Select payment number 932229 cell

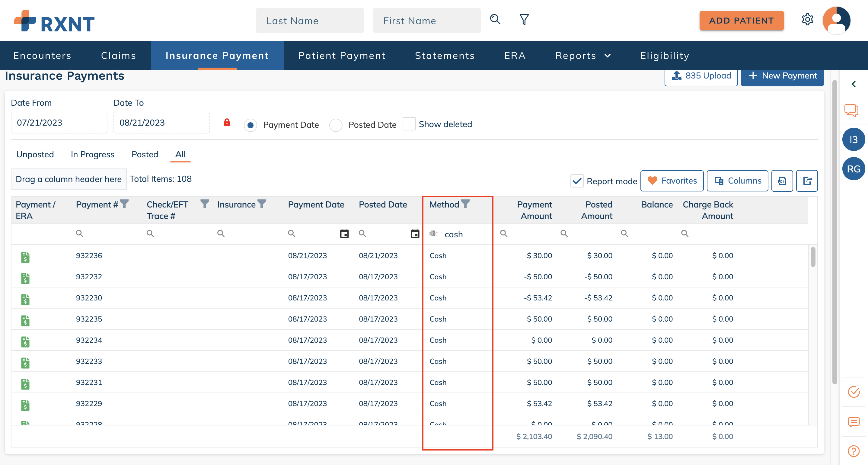89,403
